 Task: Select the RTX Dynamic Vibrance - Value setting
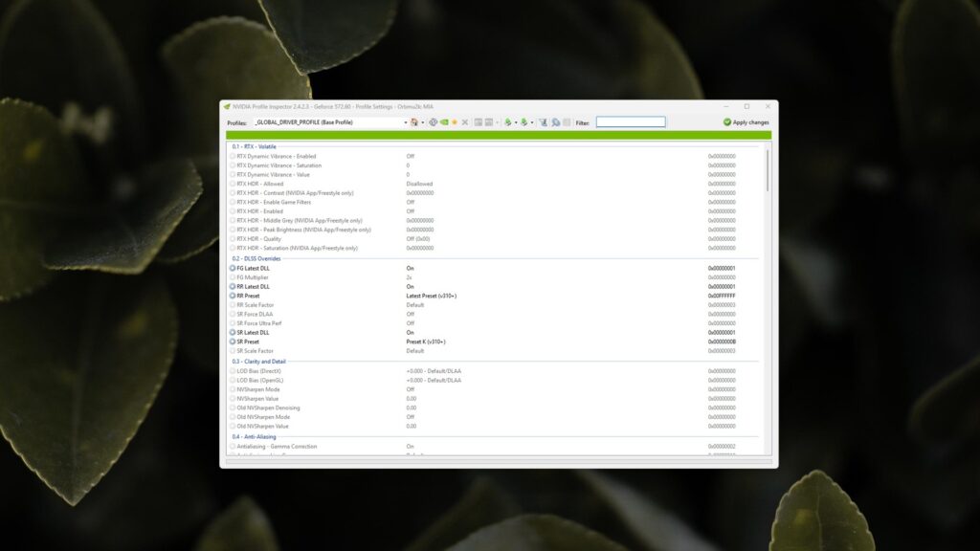273,175
